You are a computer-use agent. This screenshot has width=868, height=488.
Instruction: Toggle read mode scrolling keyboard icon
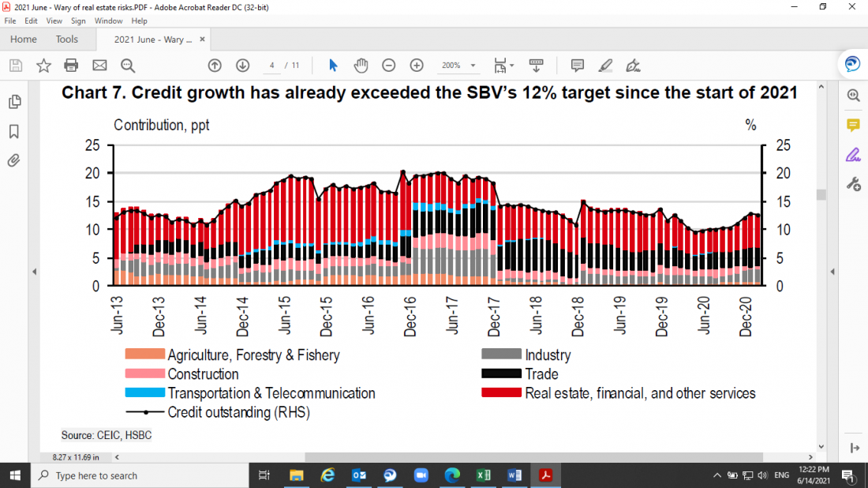coord(537,66)
